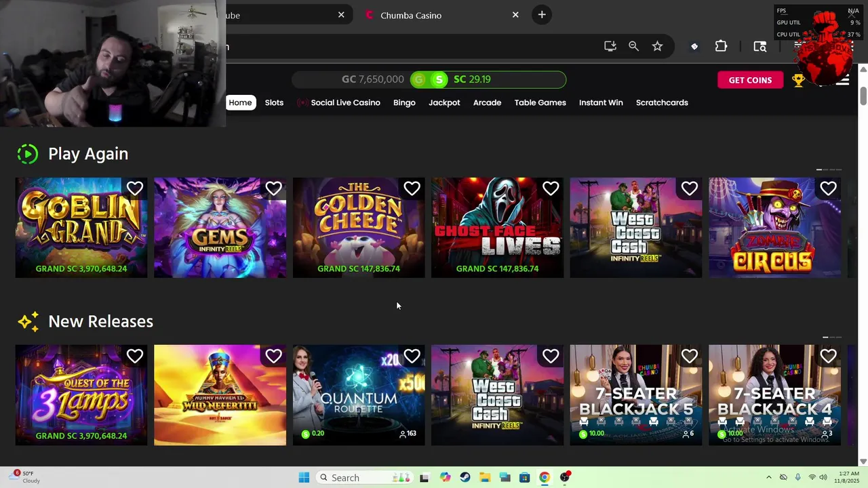Open Social Live Casino category

[x=339, y=102]
